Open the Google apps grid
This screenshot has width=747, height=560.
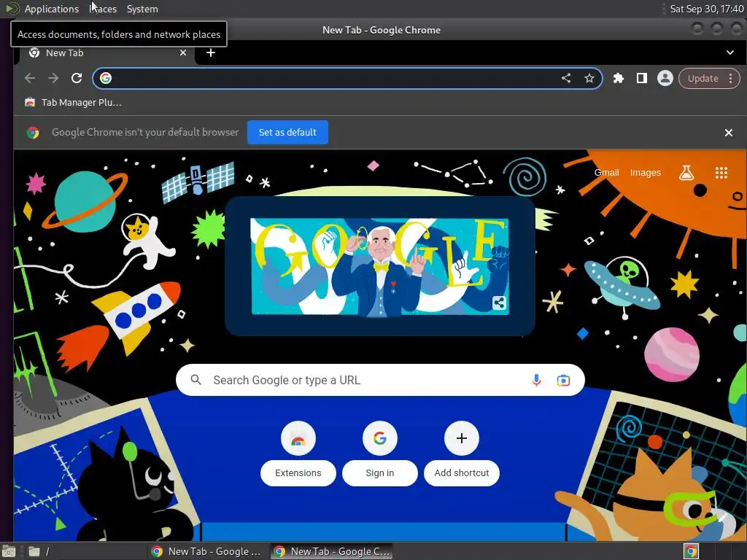click(721, 173)
